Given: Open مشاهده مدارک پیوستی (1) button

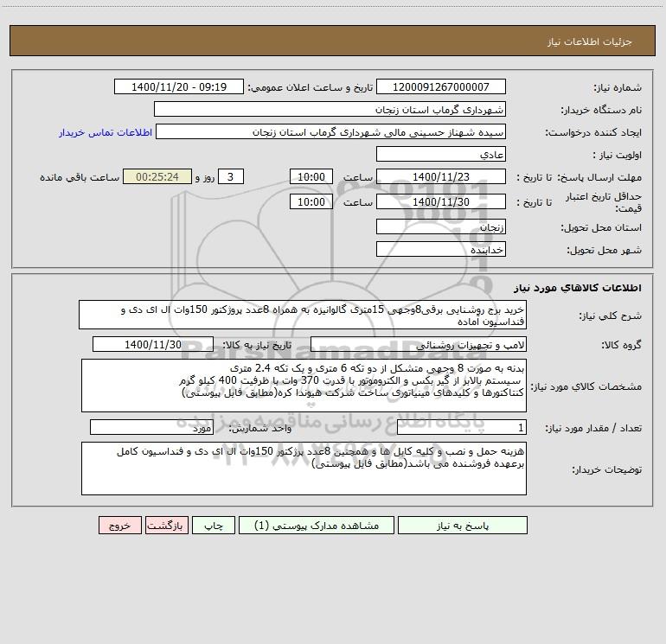Looking at the screenshot, I should click(317, 526).
